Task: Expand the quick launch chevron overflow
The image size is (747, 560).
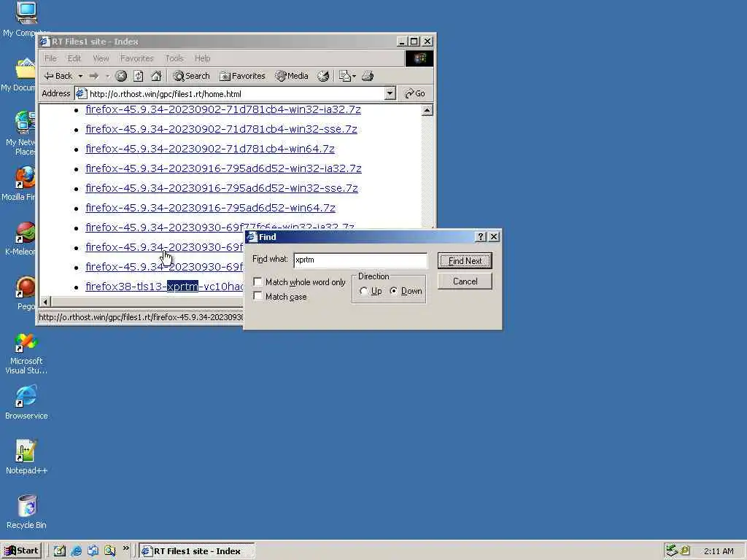Action: pos(125,548)
